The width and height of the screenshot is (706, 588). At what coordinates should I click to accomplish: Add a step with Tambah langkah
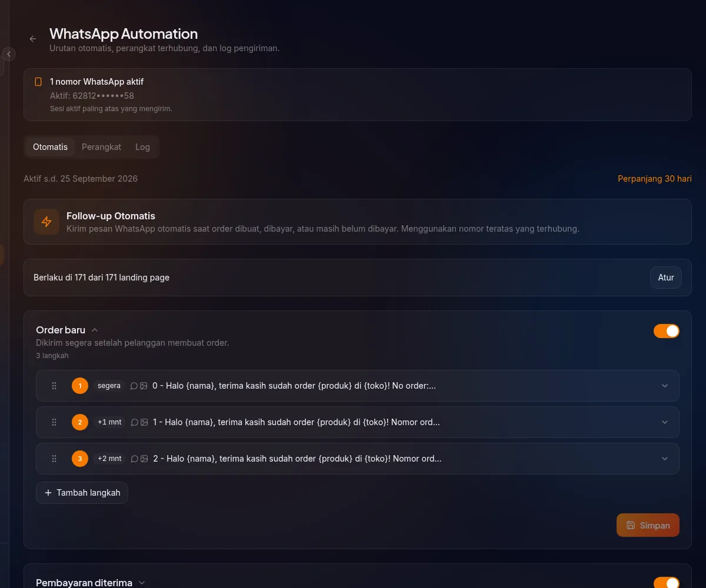pyautogui.click(x=82, y=493)
